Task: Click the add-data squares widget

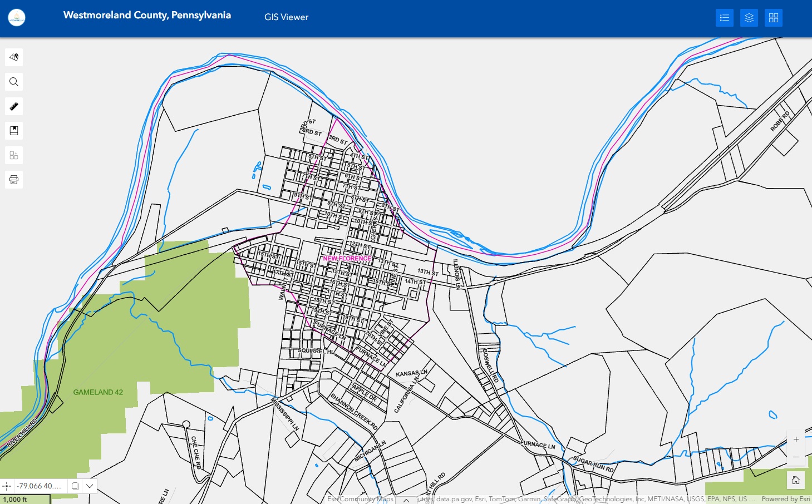Action: coord(14,155)
